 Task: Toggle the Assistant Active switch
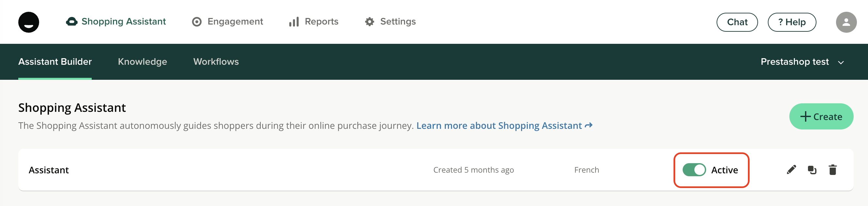[694, 169]
